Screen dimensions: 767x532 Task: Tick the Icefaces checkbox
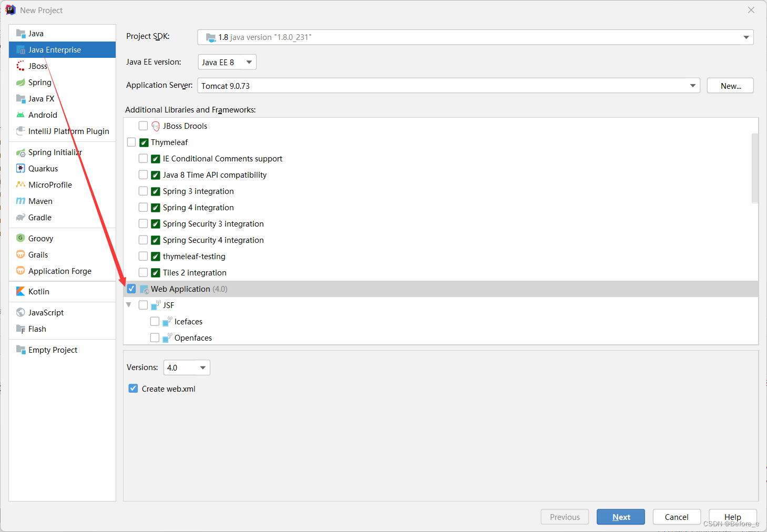coord(155,322)
